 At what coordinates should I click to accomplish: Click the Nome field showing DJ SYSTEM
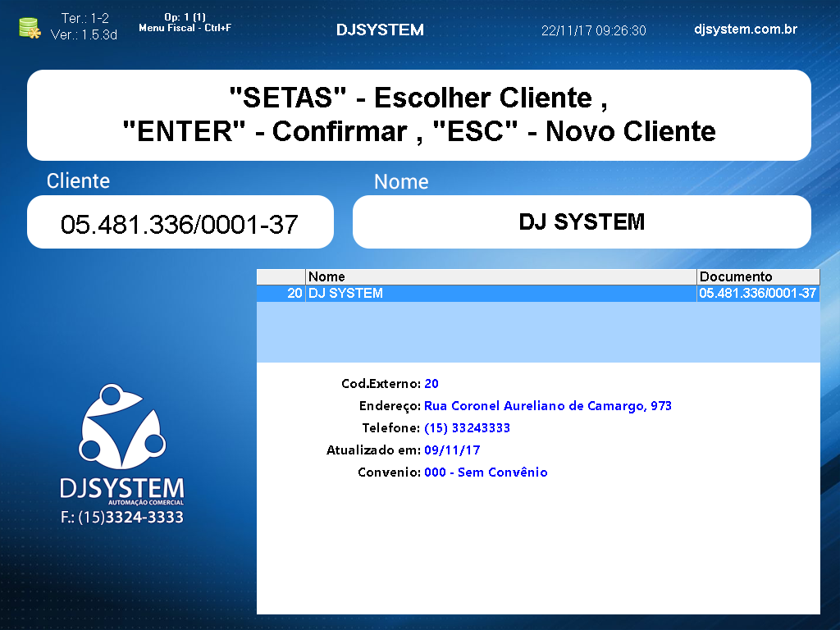click(x=582, y=221)
